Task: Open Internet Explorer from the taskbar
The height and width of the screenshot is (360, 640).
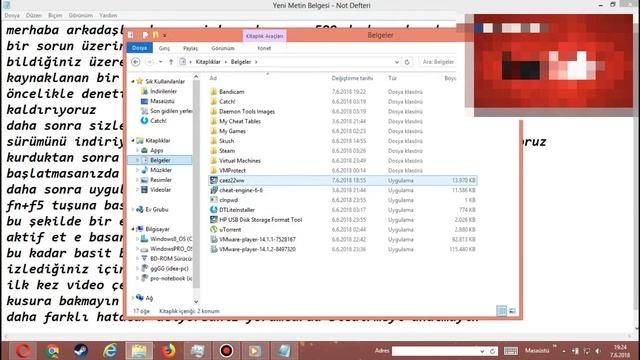Action: point(110,351)
